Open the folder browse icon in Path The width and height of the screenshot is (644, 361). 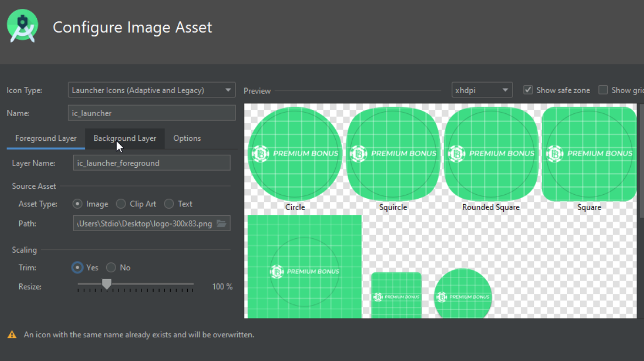point(221,223)
